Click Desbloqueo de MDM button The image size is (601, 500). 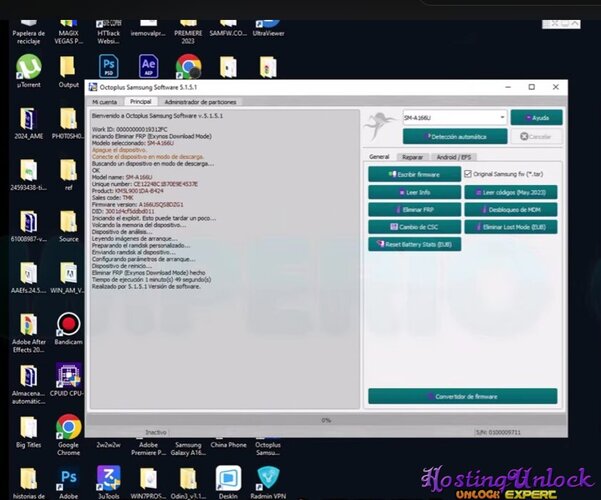point(511,210)
